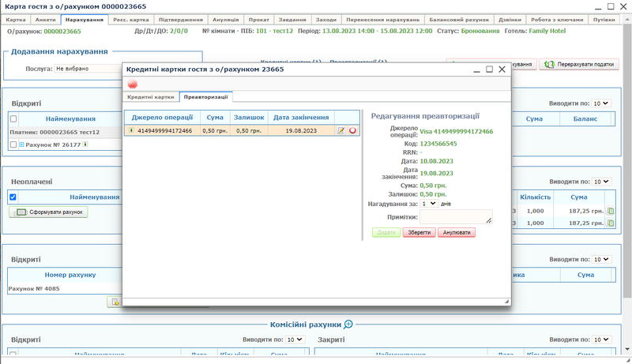Click the copy icon in second 187,25 row

click(x=610, y=223)
